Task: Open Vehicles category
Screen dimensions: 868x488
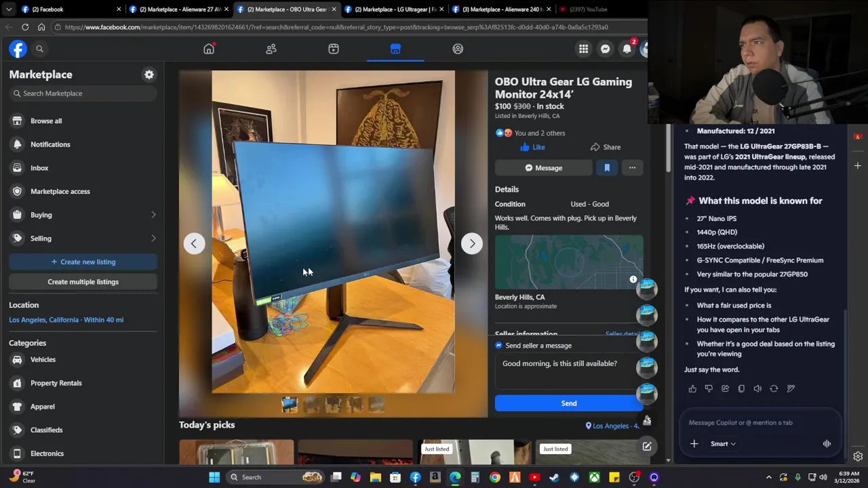Action: pyautogui.click(x=83, y=360)
